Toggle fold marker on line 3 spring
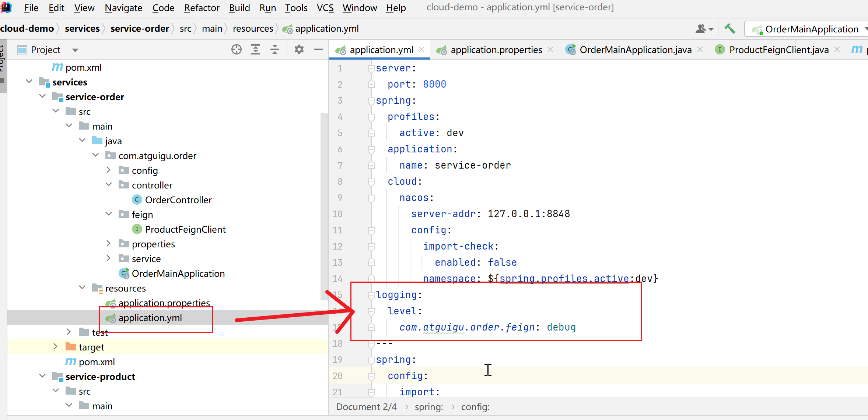This screenshot has width=868, height=420. (x=371, y=100)
